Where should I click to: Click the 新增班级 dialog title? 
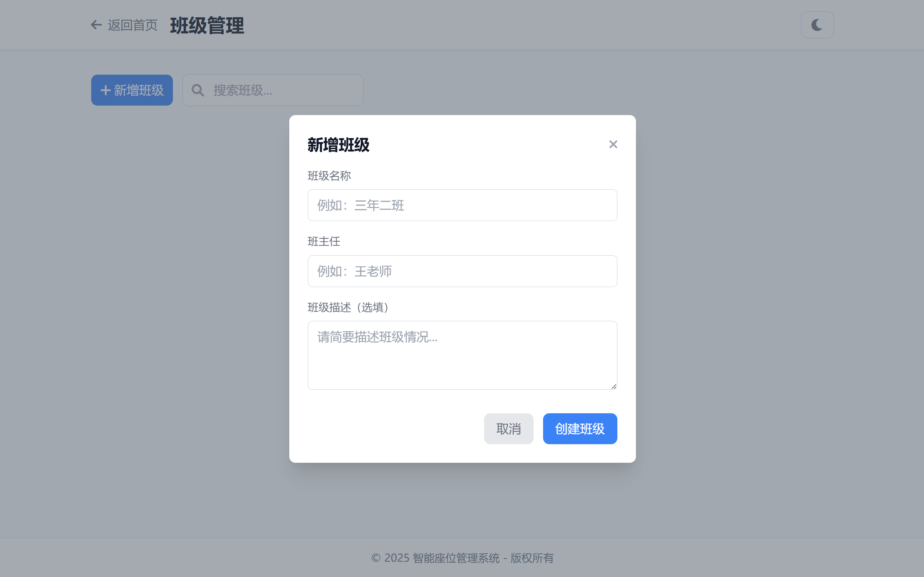[338, 145]
